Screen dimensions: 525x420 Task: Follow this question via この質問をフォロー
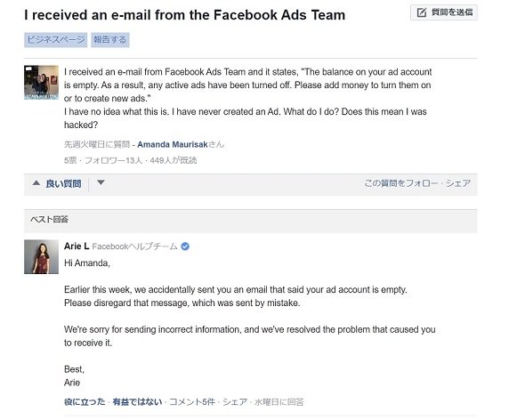401,183
